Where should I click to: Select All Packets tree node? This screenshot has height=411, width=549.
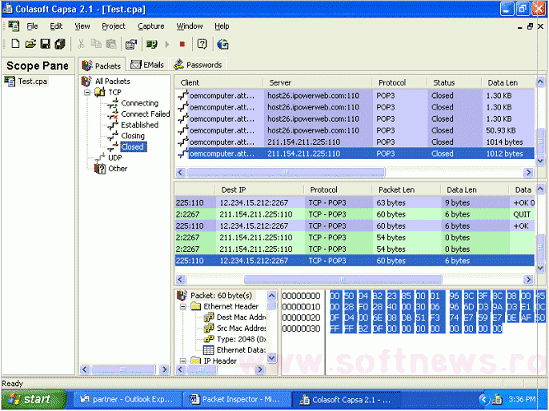click(x=112, y=81)
